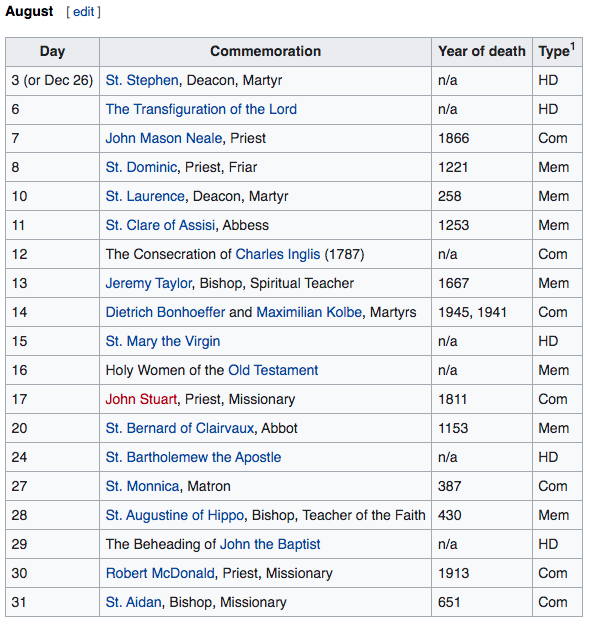Click the red John Stuart link
Screen dimensions: 590x625
point(141,399)
